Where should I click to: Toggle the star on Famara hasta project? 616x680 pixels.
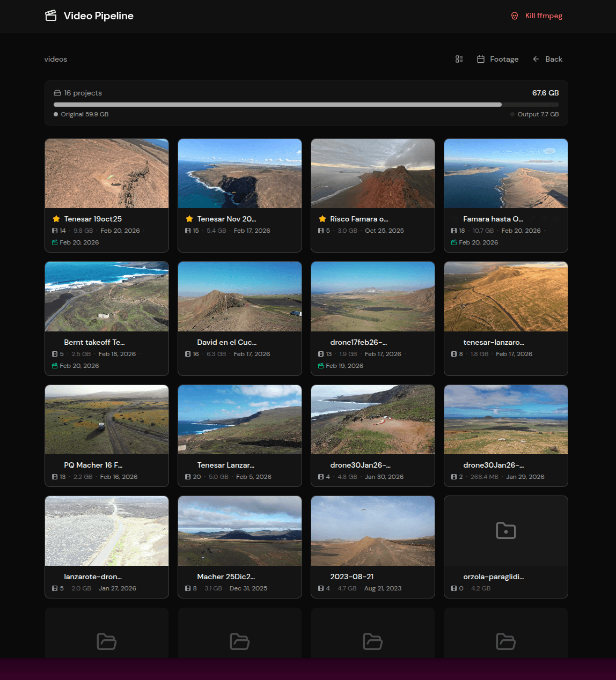coord(455,219)
